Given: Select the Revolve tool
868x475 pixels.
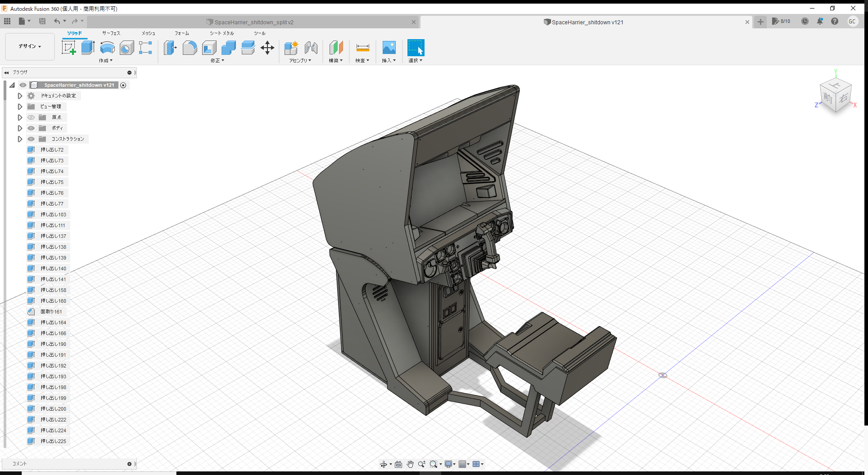Looking at the screenshot, I should [107, 47].
